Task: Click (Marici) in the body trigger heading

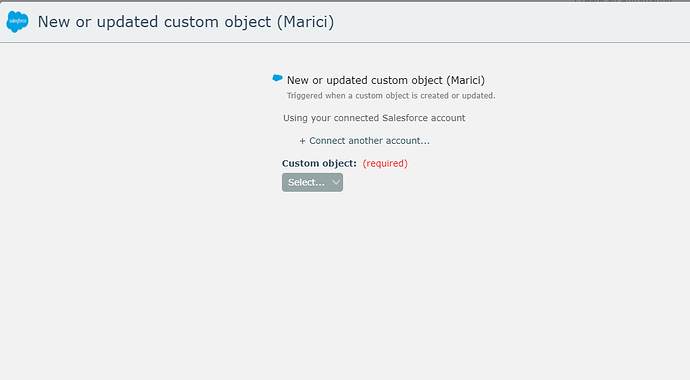Action: pos(466,80)
